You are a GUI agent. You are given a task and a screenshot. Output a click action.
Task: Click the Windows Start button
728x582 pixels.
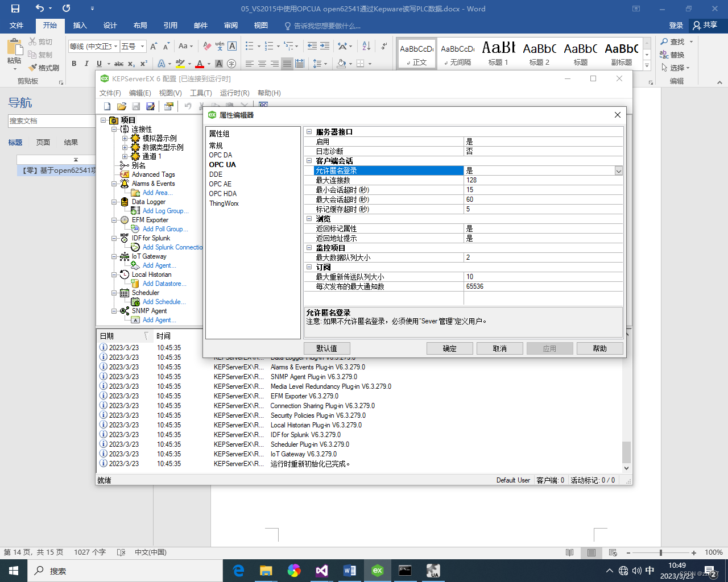(x=14, y=571)
